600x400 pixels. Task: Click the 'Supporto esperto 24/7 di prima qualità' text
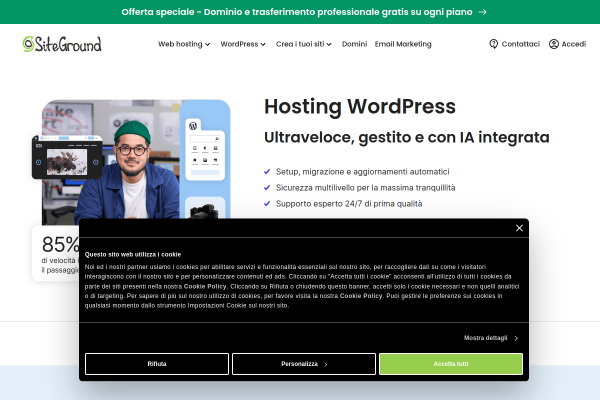click(349, 204)
